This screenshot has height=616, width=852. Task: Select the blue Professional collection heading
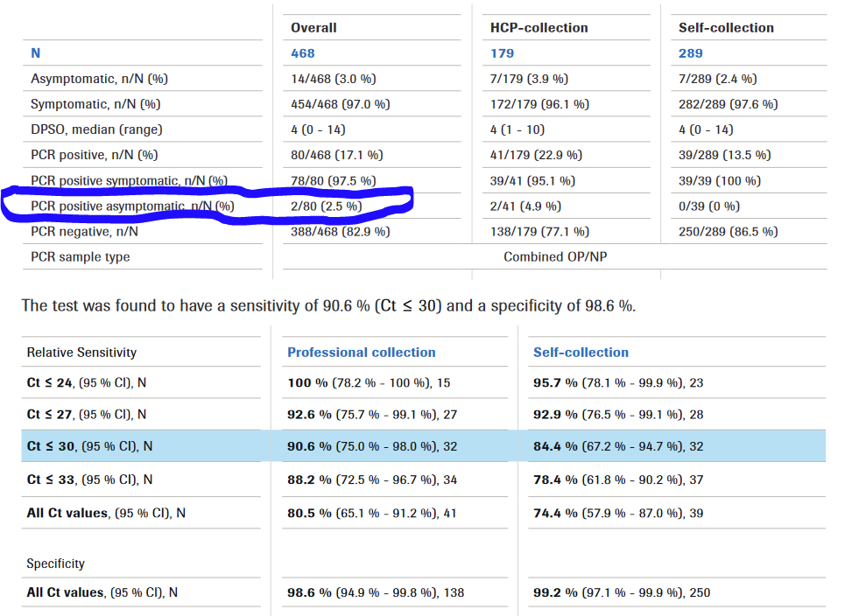click(361, 353)
